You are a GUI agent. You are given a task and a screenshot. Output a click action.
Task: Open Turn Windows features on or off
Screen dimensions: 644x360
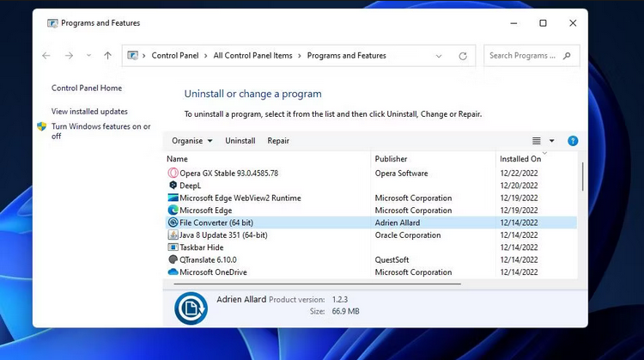[101, 131]
